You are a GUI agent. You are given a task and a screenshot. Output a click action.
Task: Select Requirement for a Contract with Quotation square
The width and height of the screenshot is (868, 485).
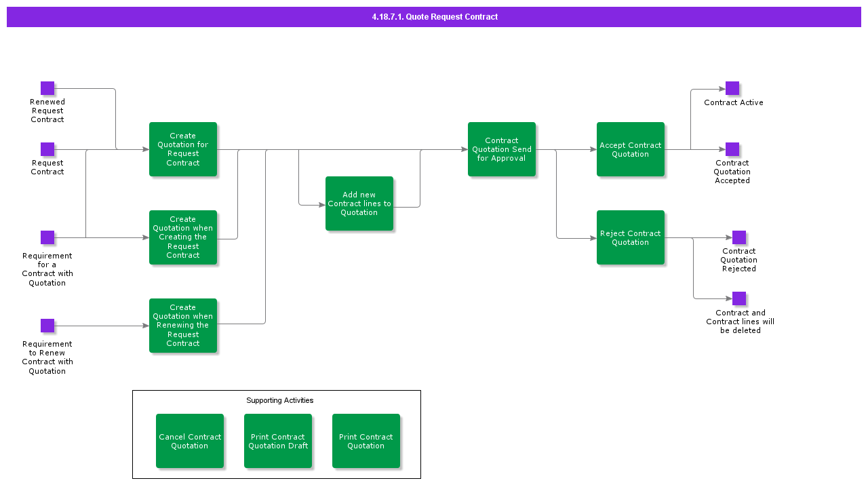pyautogui.click(x=47, y=237)
